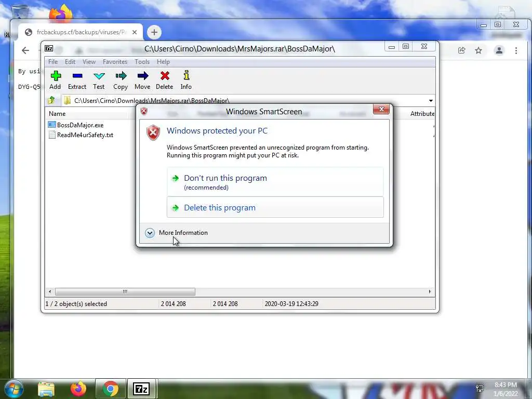Sort by the Attributes column header
This screenshot has height=399, width=532.
(422, 114)
